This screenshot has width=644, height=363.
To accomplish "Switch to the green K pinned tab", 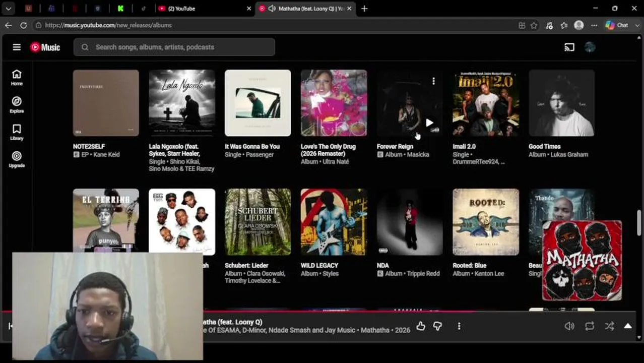I will pyautogui.click(x=120, y=9).
